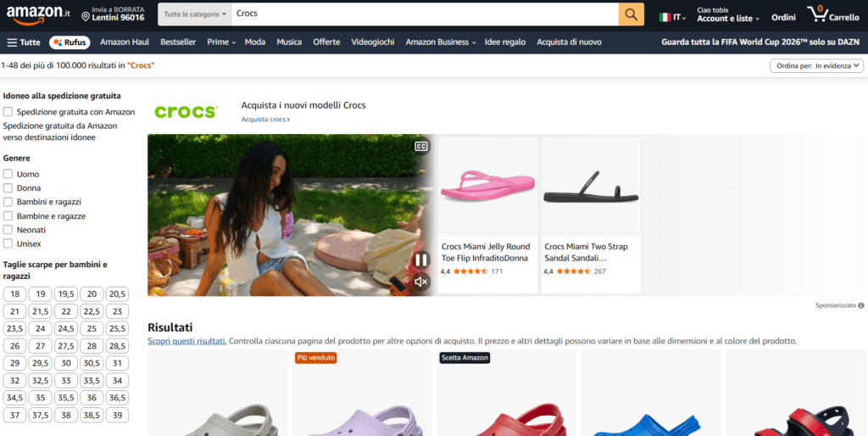Open Musica in navigation

point(289,42)
